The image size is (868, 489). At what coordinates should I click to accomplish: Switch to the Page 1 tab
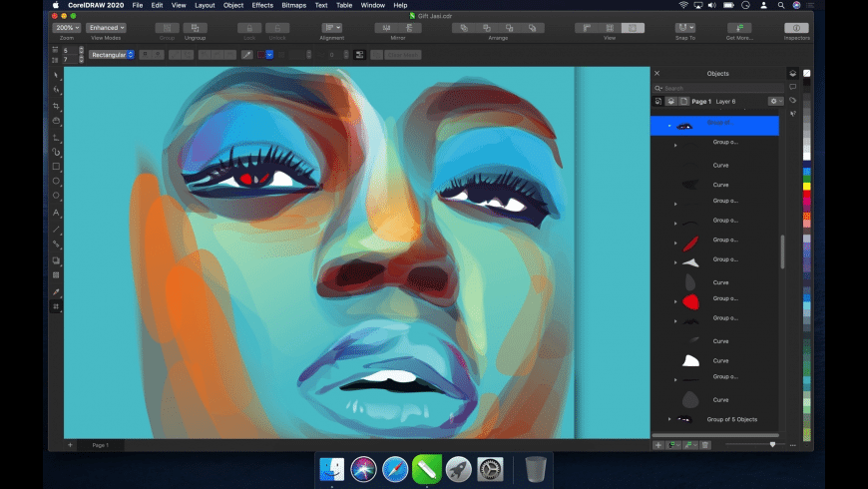point(100,444)
